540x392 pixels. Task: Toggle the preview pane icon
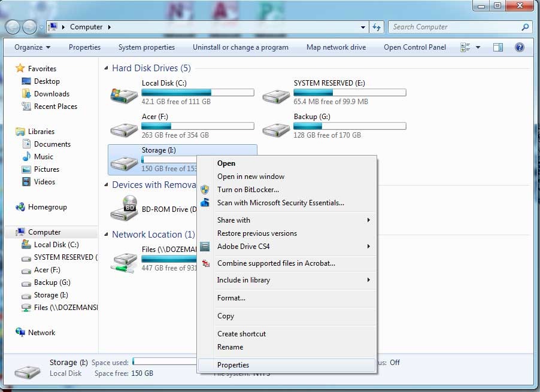pyautogui.click(x=498, y=47)
